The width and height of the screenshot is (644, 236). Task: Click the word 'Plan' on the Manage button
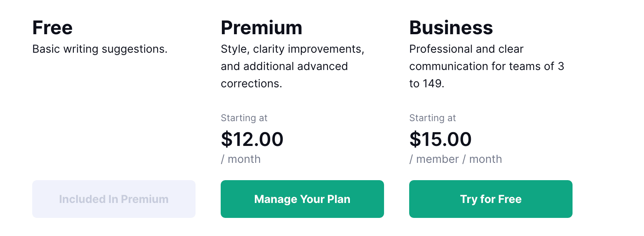[338, 199]
